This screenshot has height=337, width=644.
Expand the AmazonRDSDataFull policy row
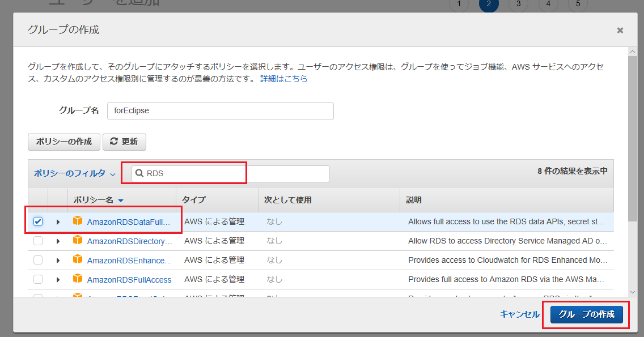click(58, 222)
